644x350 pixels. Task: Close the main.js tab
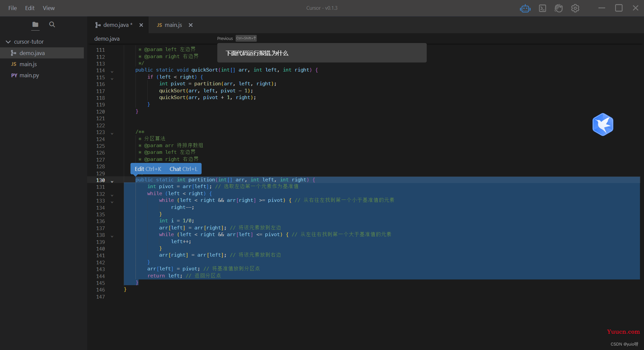191,25
